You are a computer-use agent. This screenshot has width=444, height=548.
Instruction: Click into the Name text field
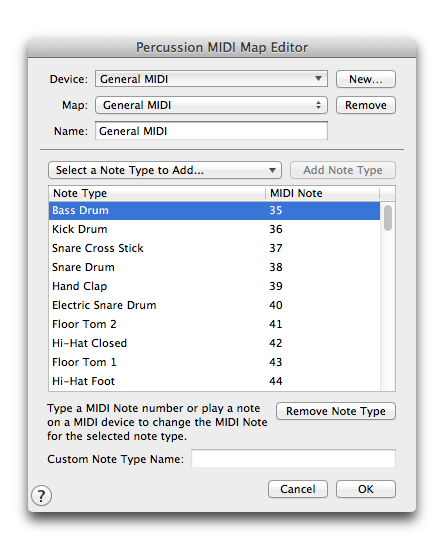(x=211, y=131)
